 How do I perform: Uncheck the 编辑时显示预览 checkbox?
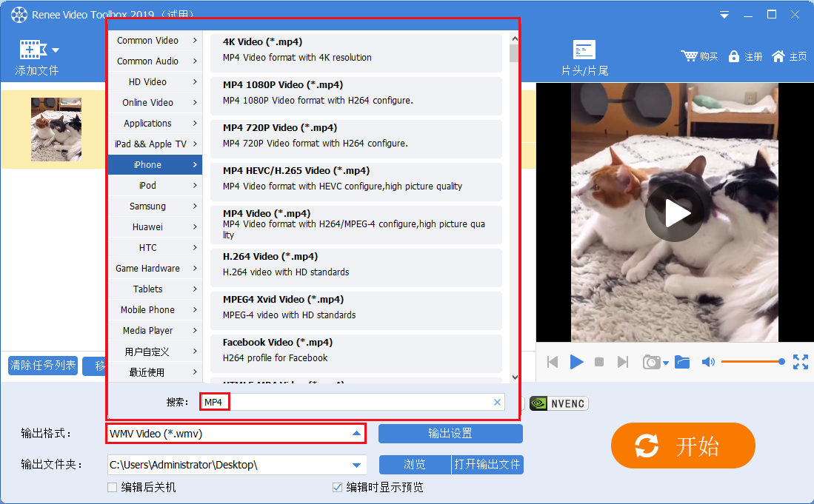click(x=337, y=488)
